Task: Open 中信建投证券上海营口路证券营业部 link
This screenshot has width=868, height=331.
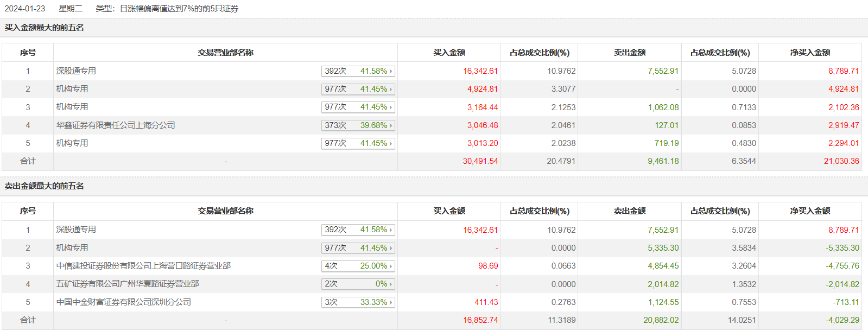Action: click(x=143, y=266)
